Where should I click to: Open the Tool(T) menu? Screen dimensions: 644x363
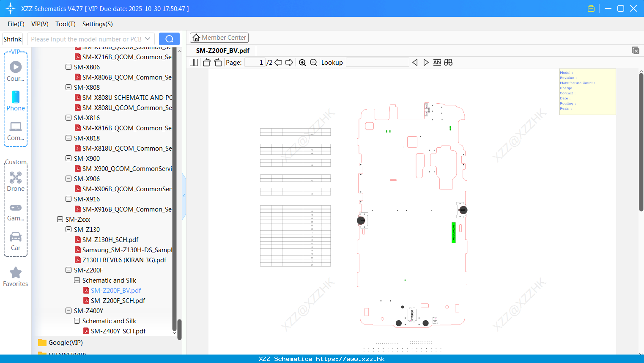tap(66, 24)
